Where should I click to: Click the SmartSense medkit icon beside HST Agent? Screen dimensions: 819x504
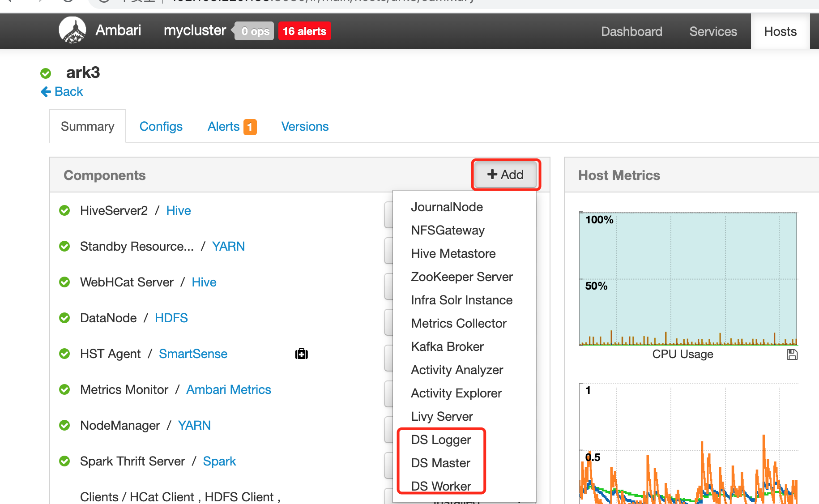point(301,354)
